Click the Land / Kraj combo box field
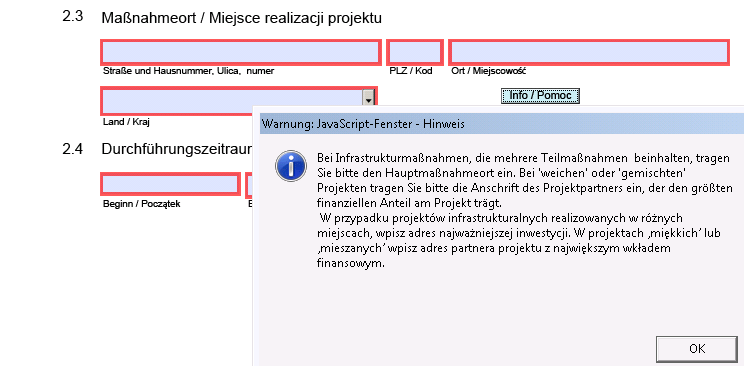 tap(239, 101)
